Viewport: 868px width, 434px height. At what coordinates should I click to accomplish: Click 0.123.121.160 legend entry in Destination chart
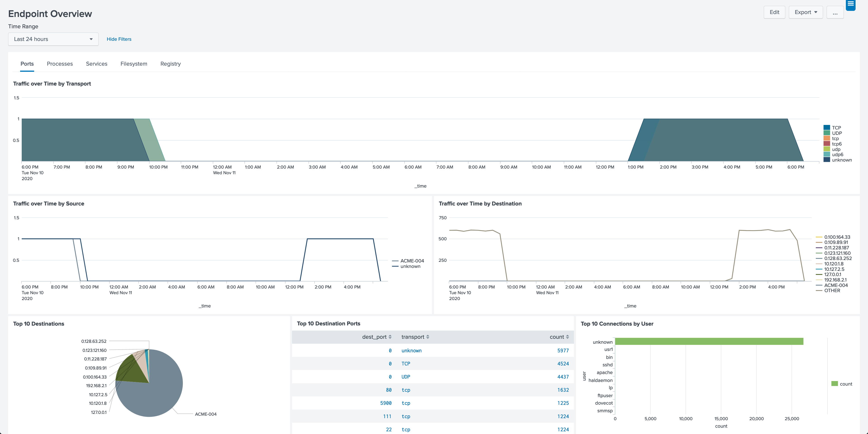point(833,253)
